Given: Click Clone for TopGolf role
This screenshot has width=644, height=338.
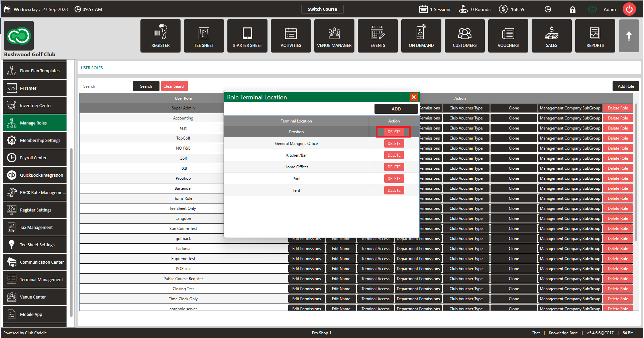Looking at the screenshot, I should (x=514, y=138).
